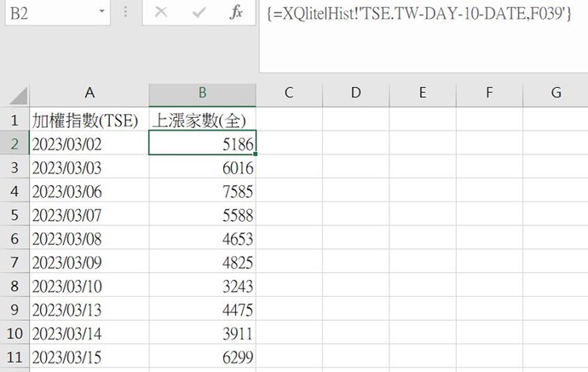The width and height of the screenshot is (588, 372).
Task: Click cell A1 labeled 加權指數(TSE)
Action: [89, 119]
